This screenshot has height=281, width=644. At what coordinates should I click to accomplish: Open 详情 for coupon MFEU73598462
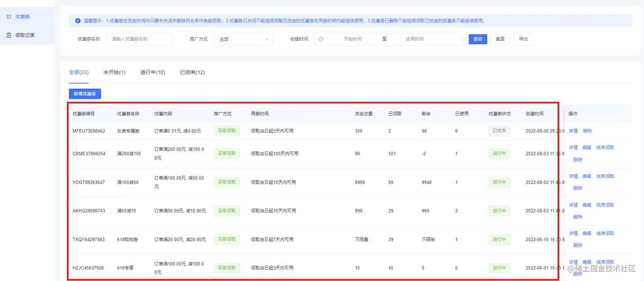click(573, 131)
